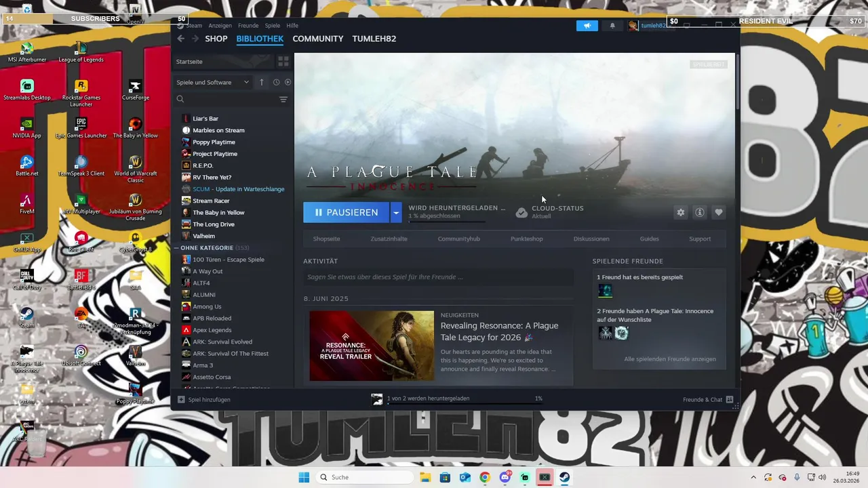The image size is (868, 488).
Task: Open advanced filter options in library search
Action: pos(283,100)
